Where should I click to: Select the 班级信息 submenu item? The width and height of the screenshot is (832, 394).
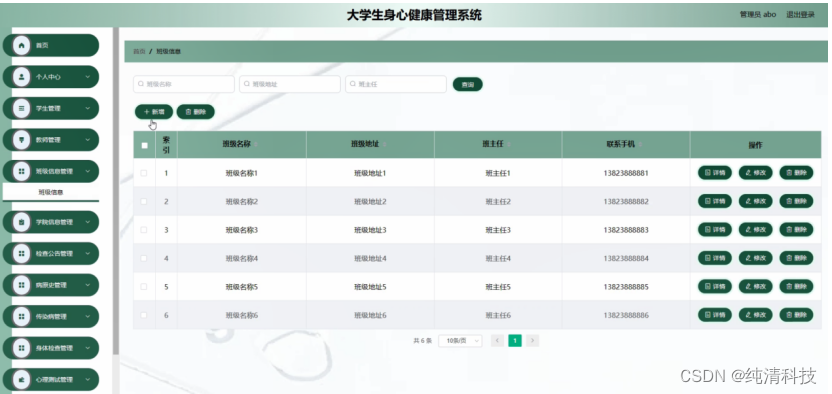click(x=51, y=192)
